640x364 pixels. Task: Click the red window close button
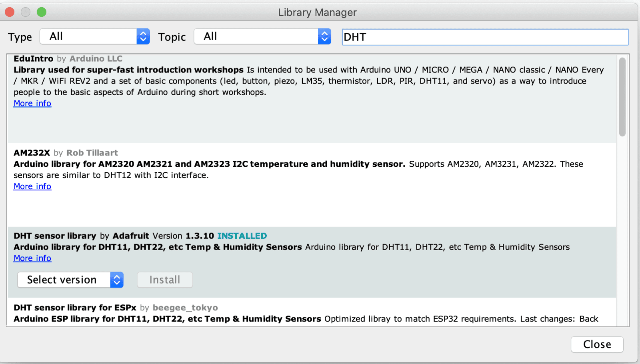[10, 12]
